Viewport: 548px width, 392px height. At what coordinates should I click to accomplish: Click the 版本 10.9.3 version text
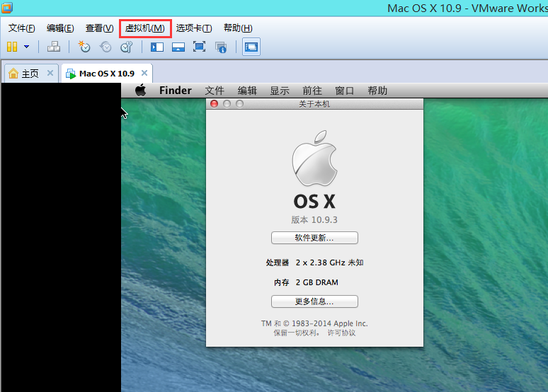click(x=314, y=220)
